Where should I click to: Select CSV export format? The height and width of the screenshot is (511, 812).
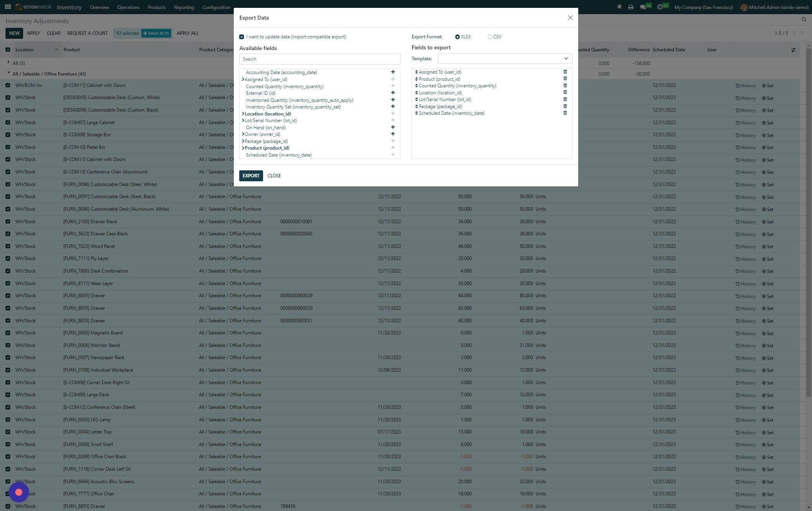(490, 37)
